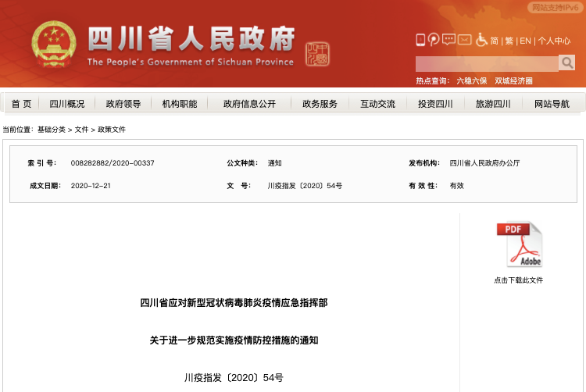Click breadcrumb 基础分类
Screen dimensions: 586x392
(x=52, y=130)
